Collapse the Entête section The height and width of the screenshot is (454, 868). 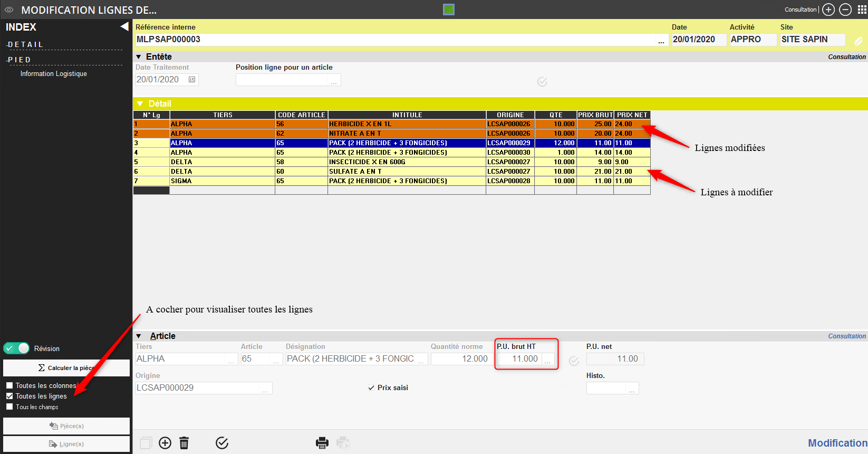point(139,56)
